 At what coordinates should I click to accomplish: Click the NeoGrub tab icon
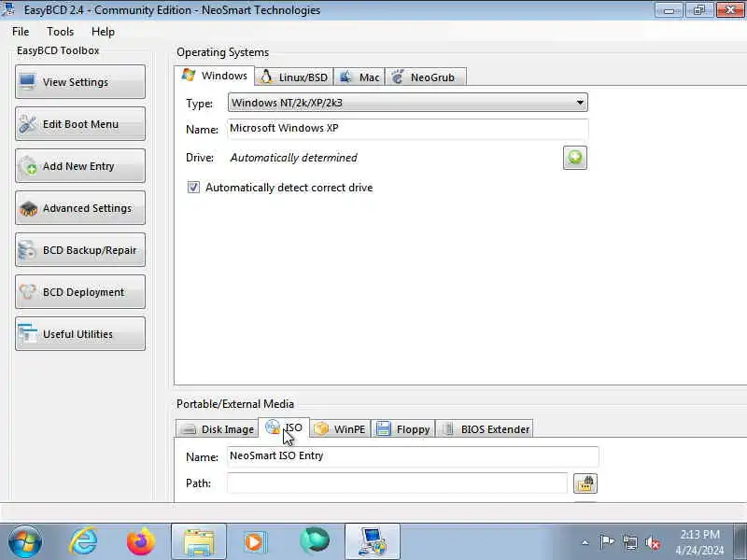[398, 77]
